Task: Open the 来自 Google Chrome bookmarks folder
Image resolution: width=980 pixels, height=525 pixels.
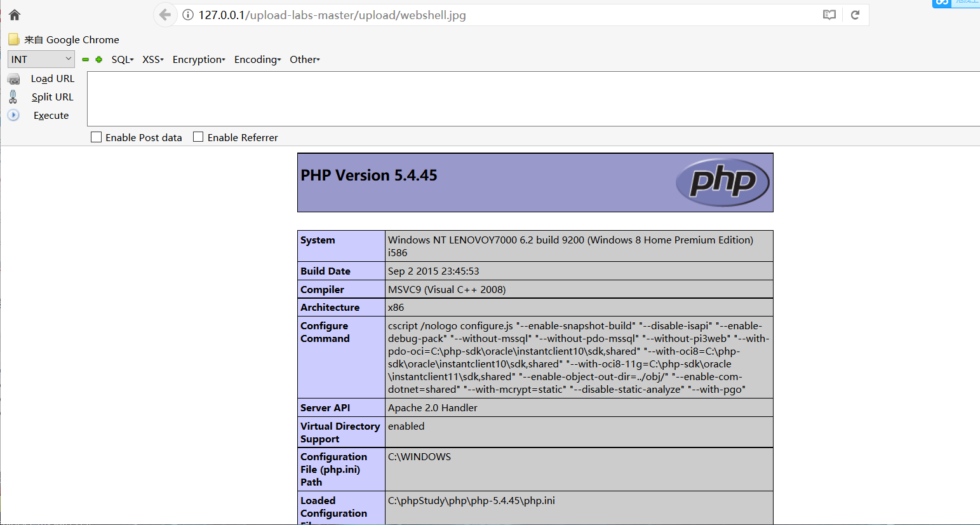Action: (64, 39)
